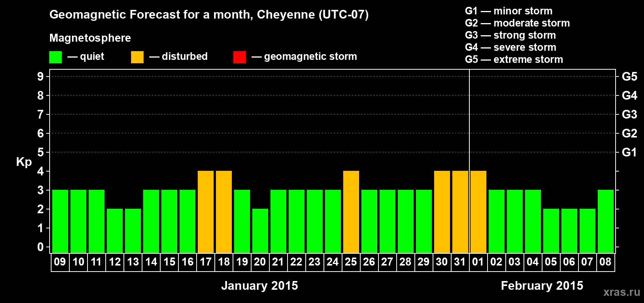Click the Kp axis value 0
Image resolution: width=644 pixels, height=303 pixels.
tap(40, 247)
